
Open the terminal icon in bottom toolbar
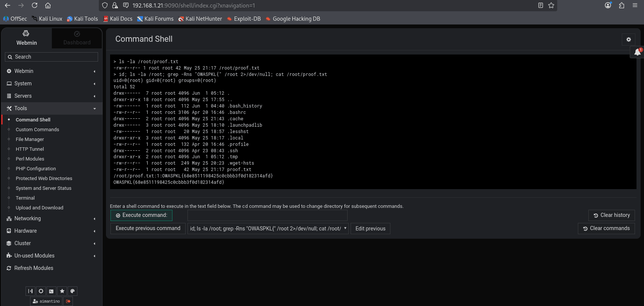pyautogui.click(x=51, y=291)
